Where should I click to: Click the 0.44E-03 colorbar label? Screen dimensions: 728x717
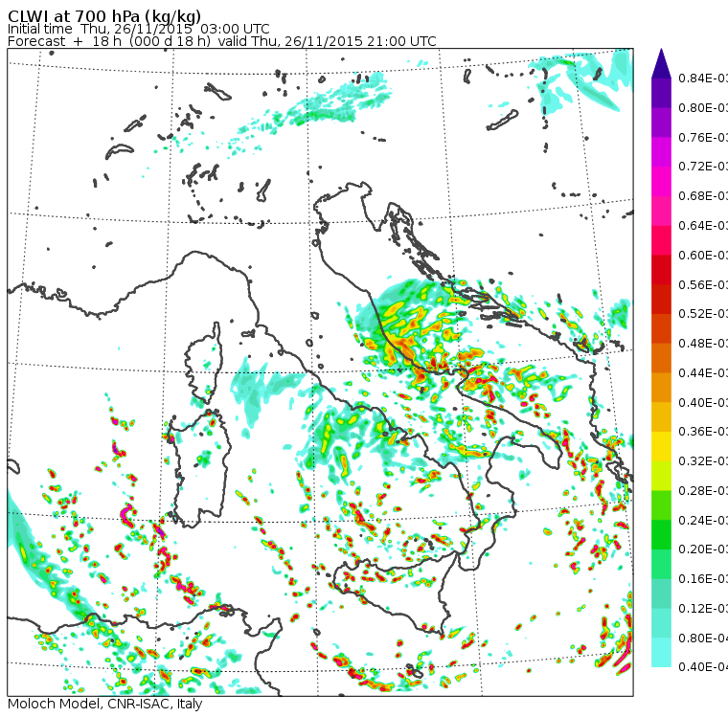click(703, 372)
